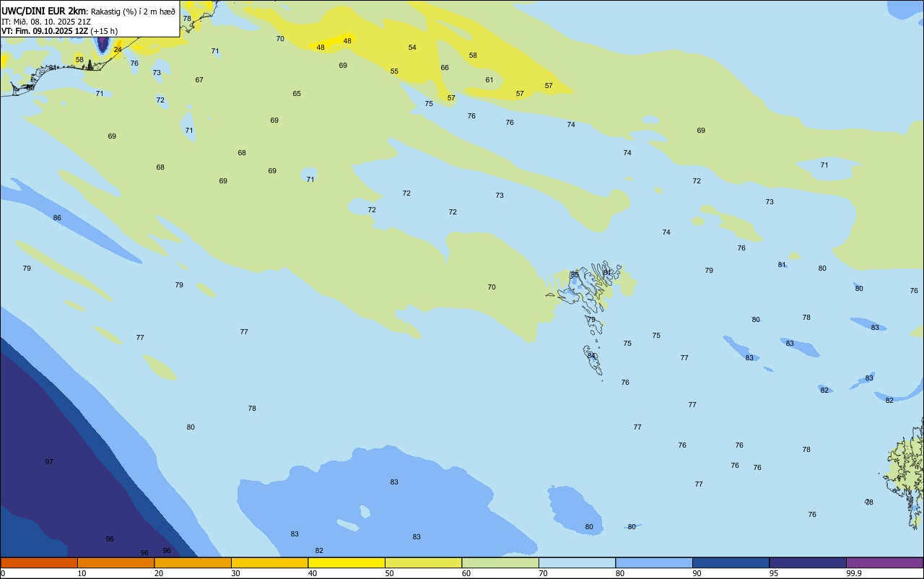Click the orange 10–20 legend swatch
The image size is (924, 579).
point(115,562)
